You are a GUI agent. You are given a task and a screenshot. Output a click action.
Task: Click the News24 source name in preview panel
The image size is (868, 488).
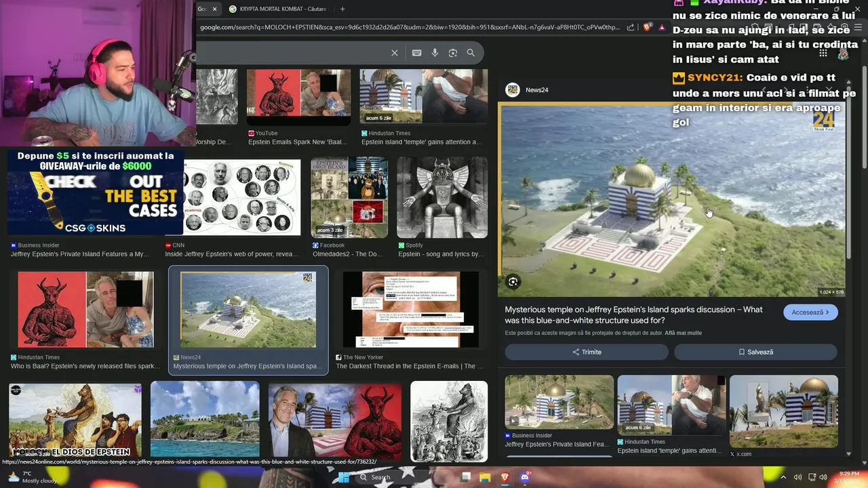[537, 90]
